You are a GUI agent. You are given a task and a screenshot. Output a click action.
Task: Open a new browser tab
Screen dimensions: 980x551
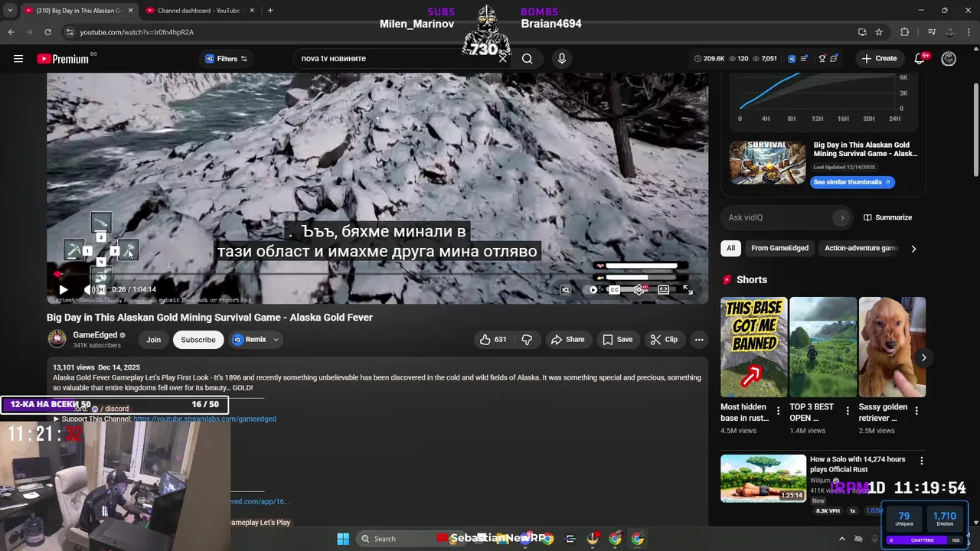270,10
